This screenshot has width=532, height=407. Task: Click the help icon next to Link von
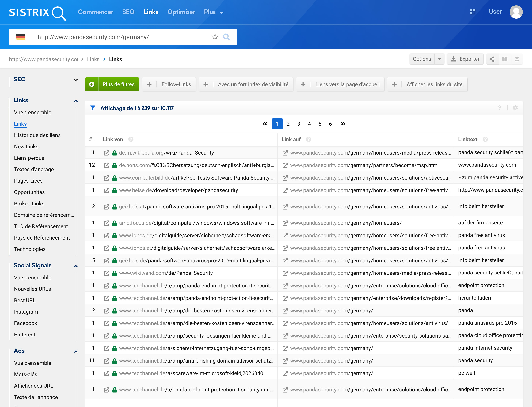click(131, 139)
